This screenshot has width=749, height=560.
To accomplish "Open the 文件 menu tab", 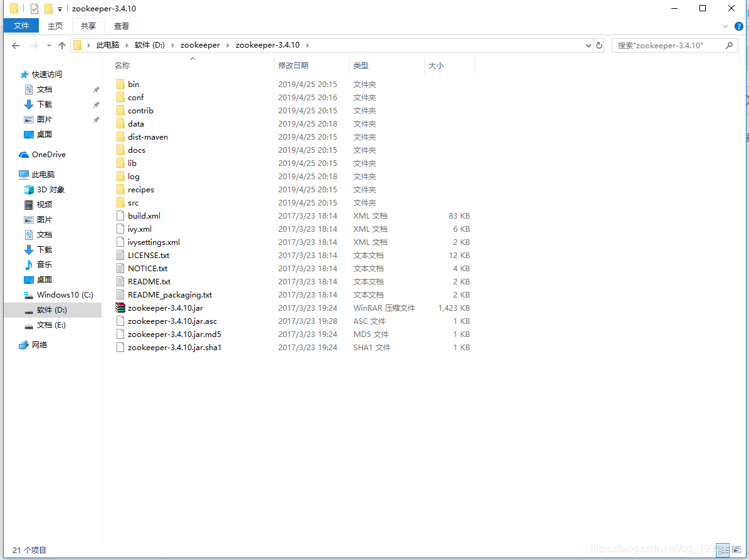I will coord(21,26).
